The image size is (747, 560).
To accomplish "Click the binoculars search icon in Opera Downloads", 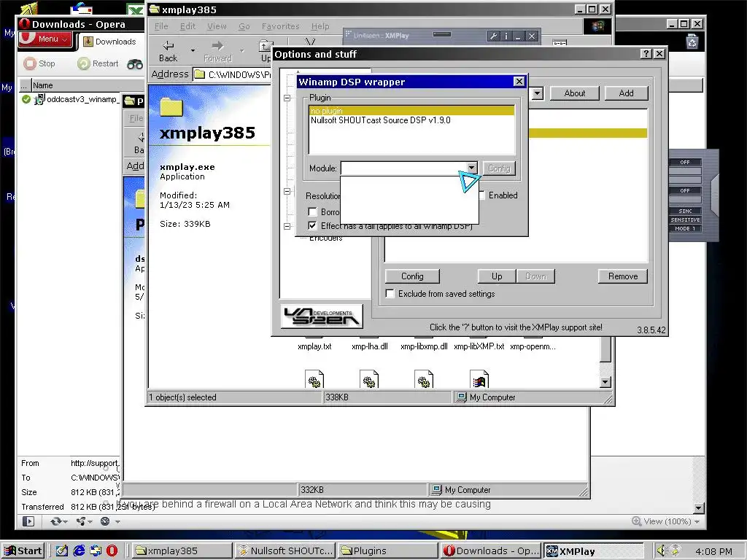I will coord(135,64).
